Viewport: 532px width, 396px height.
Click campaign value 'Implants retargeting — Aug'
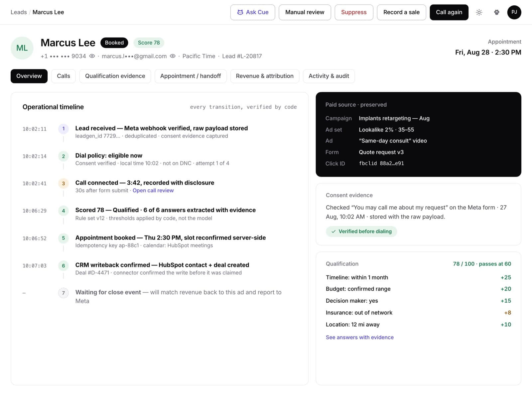point(394,118)
